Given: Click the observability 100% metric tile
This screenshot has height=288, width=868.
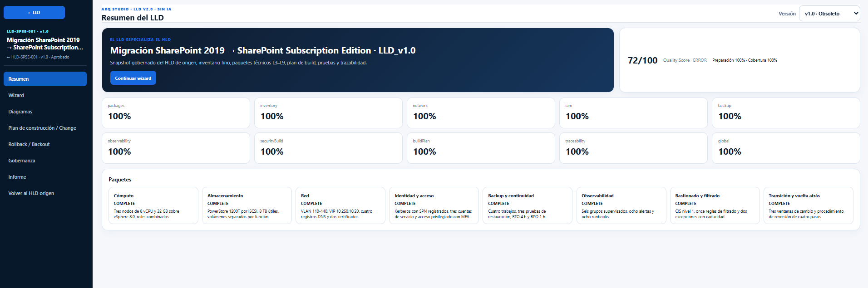Looking at the screenshot, I should (176, 148).
